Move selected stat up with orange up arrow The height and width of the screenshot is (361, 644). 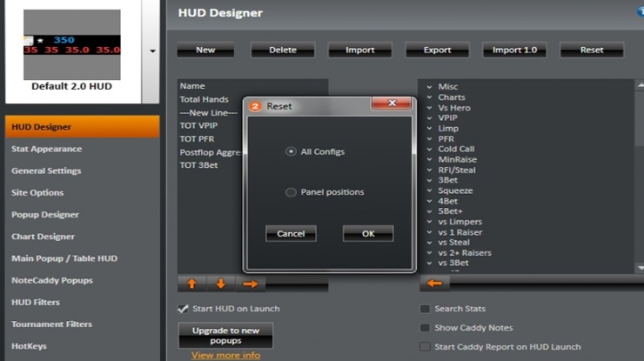191,284
